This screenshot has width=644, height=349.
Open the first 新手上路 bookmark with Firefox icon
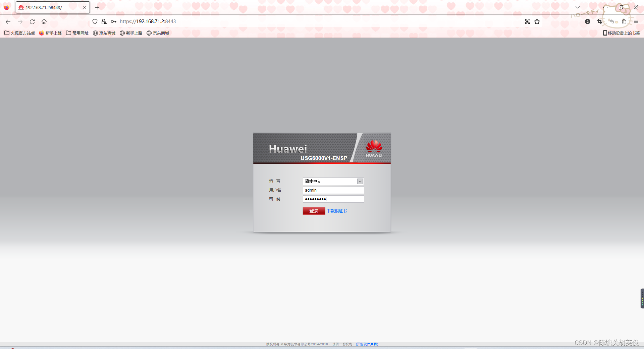pos(50,33)
